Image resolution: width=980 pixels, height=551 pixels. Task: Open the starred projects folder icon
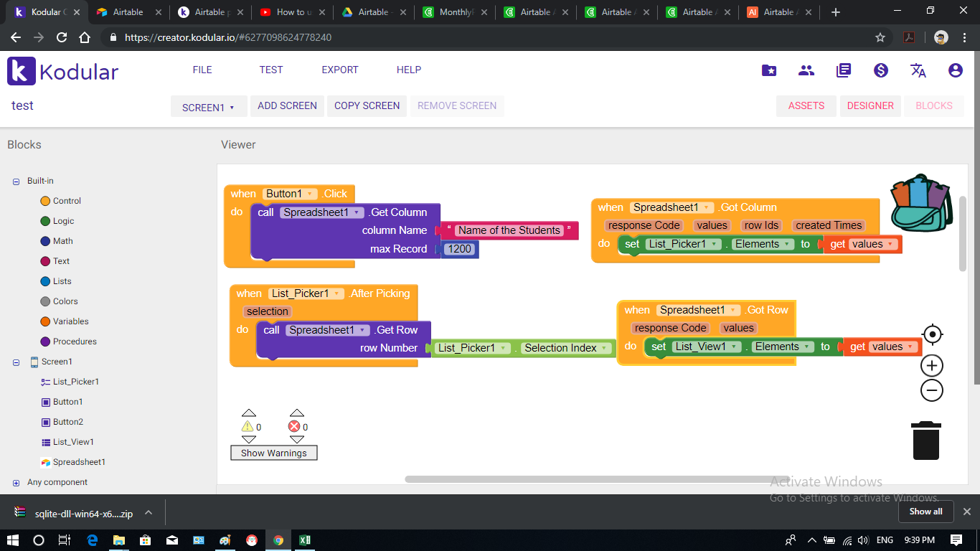pos(769,70)
